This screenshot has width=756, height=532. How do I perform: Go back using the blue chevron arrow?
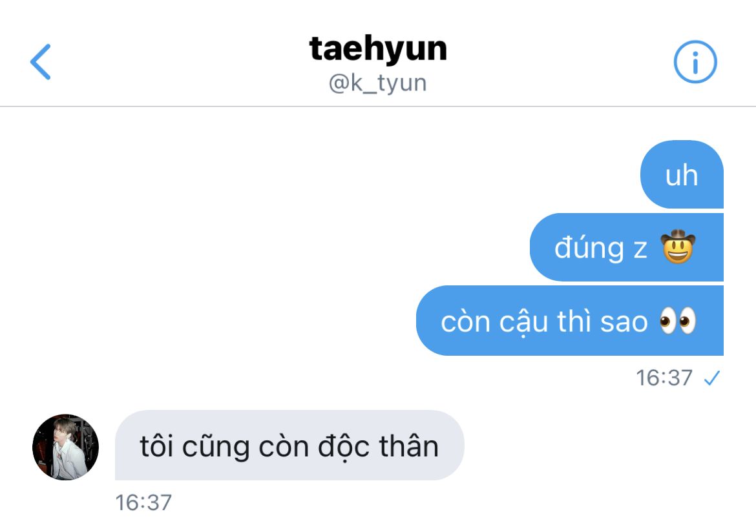(41, 62)
